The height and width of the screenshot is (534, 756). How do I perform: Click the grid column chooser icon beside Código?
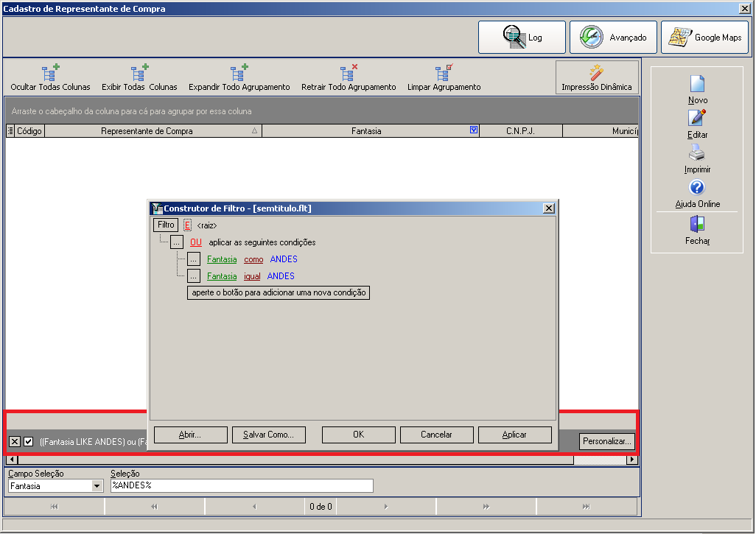tap(10, 130)
